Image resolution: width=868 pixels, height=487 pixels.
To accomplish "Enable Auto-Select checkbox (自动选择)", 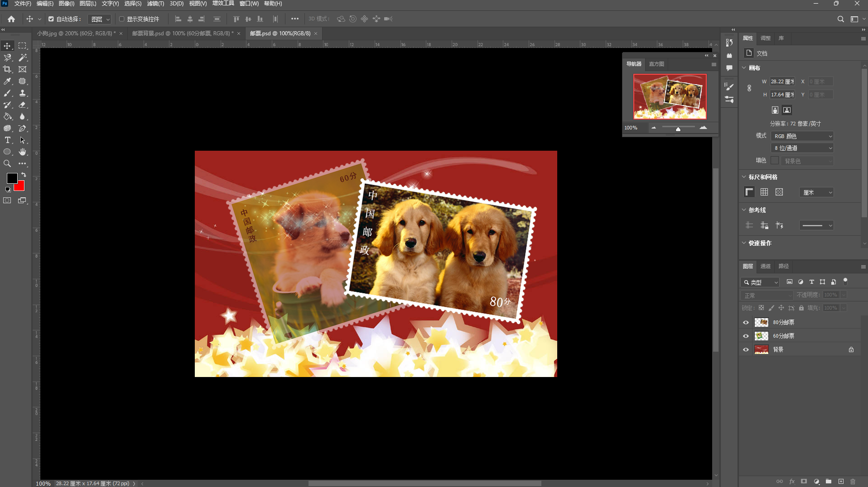I will (x=51, y=19).
